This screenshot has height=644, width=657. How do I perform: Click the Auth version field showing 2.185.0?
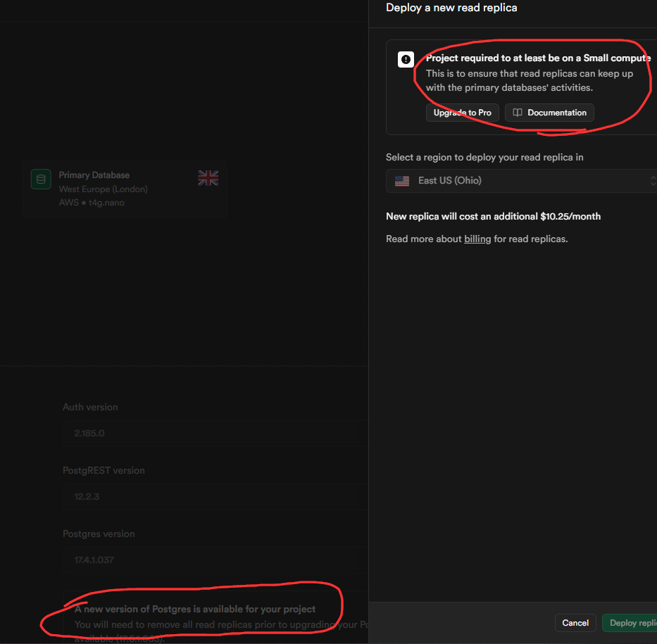tap(211, 434)
